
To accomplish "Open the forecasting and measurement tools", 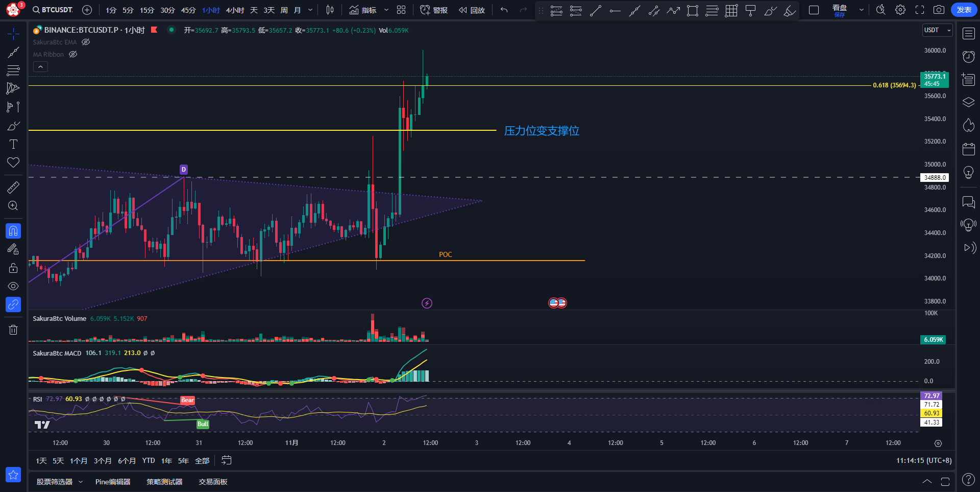I will point(13,107).
